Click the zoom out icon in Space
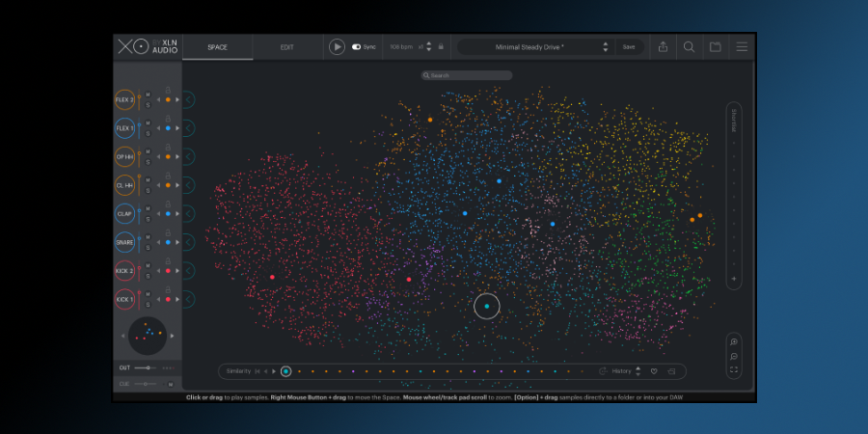Screen dimensions: 868x434 click(734, 357)
